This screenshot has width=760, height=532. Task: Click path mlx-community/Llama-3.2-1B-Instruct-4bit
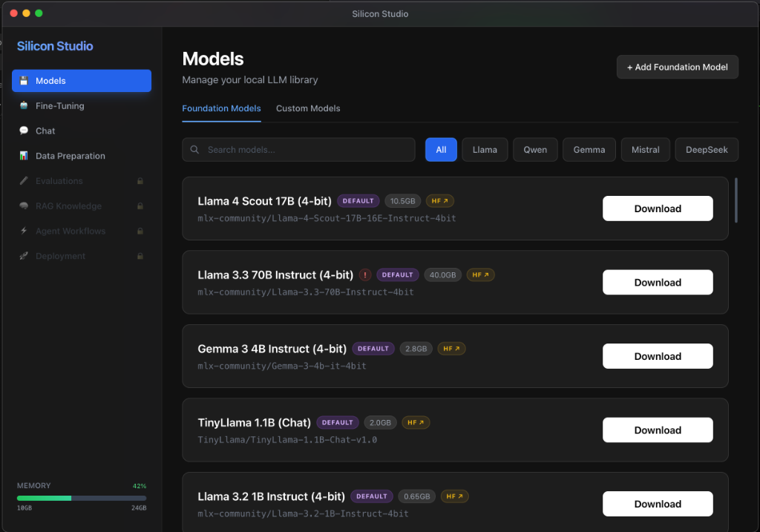(x=303, y=513)
